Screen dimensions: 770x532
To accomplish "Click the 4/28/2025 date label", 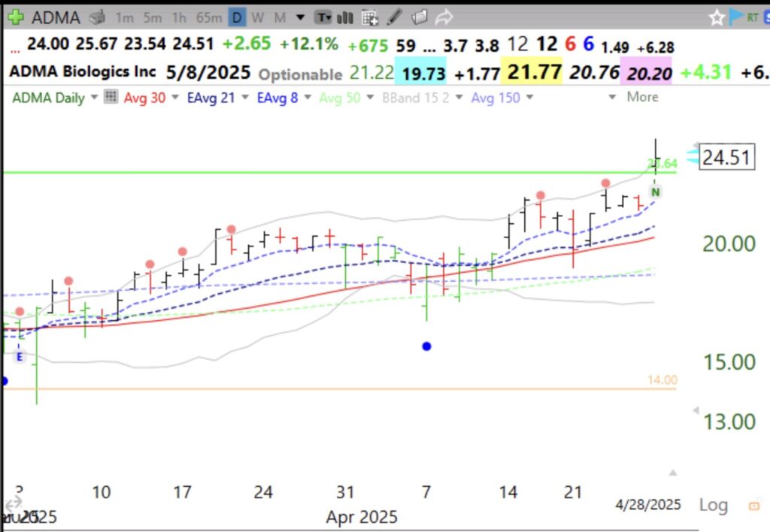I will (648, 504).
